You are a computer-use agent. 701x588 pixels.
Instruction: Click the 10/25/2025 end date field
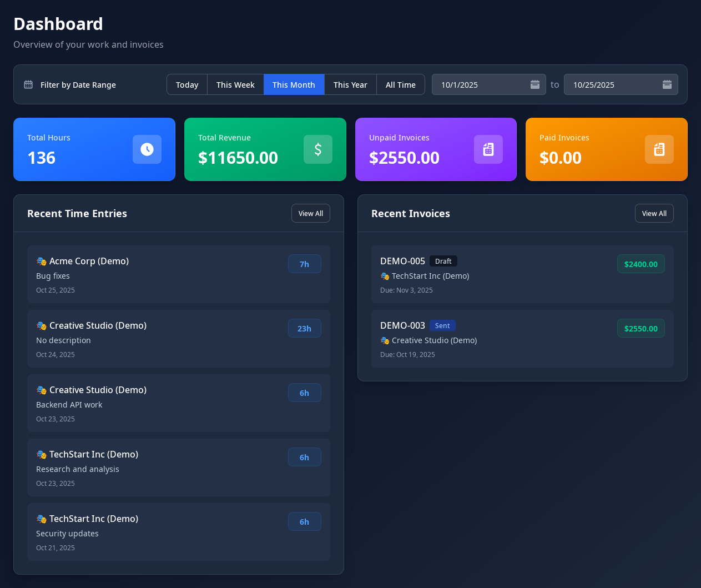tap(611, 84)
